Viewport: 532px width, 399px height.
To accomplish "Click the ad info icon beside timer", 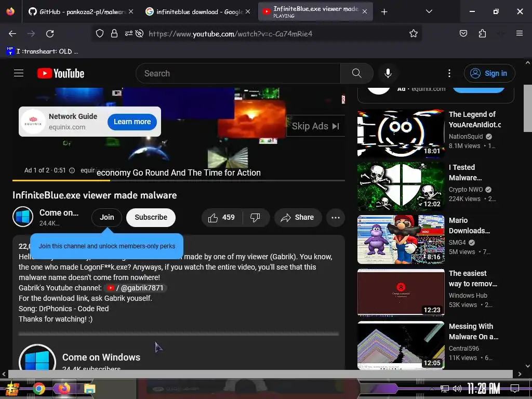I will coord(72,170).
